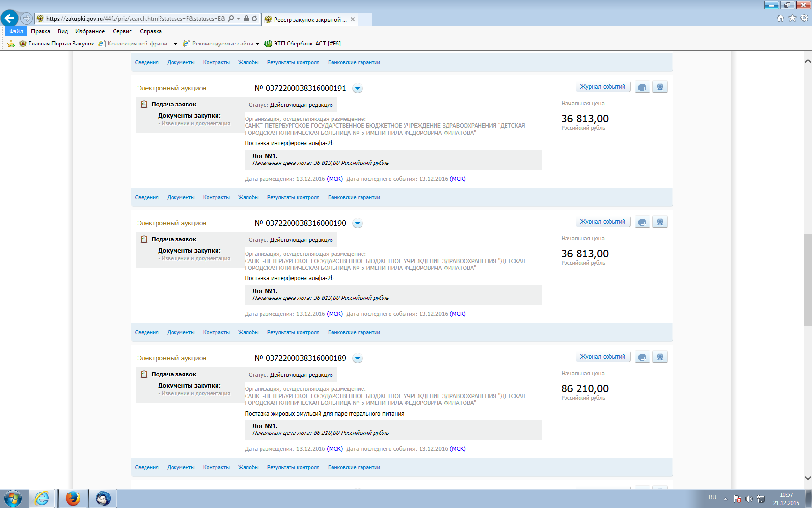This screenshot has height=508, width=812.
Task: Open Контракты tab below auction 0372200038316000190
Action: pyautogui.click(x=217, y=332)
